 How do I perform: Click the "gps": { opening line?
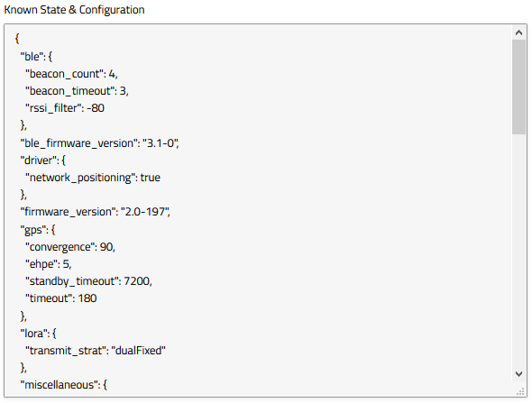(38, 230)
